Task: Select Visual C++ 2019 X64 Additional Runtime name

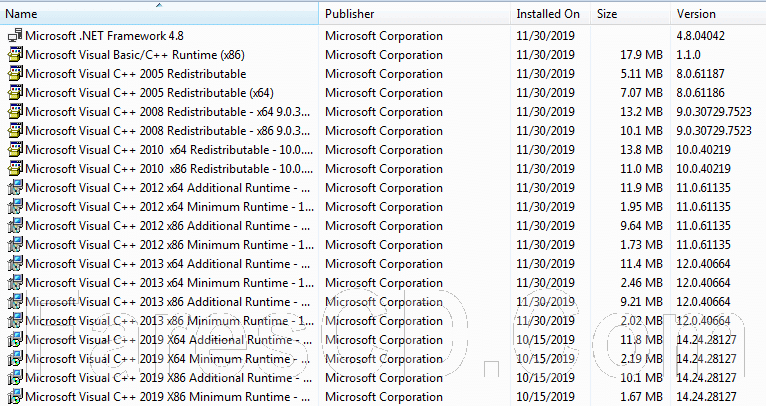Action: click(169, 340)
